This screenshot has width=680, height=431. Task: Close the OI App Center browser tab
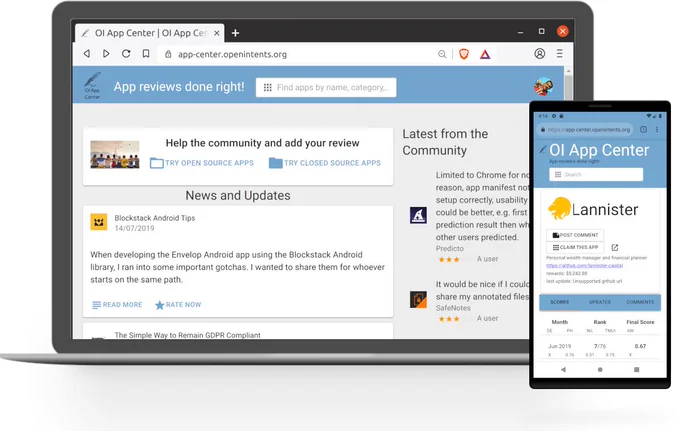(x=216, y=33)
